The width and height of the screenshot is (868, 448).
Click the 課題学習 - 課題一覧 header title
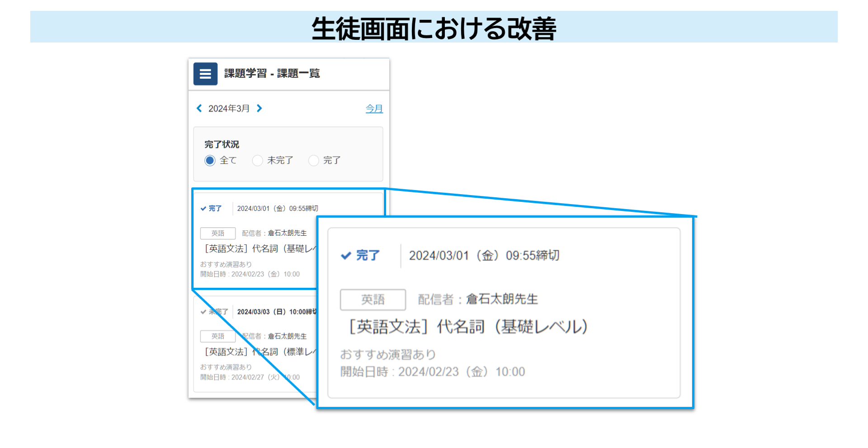pos(272,74)
